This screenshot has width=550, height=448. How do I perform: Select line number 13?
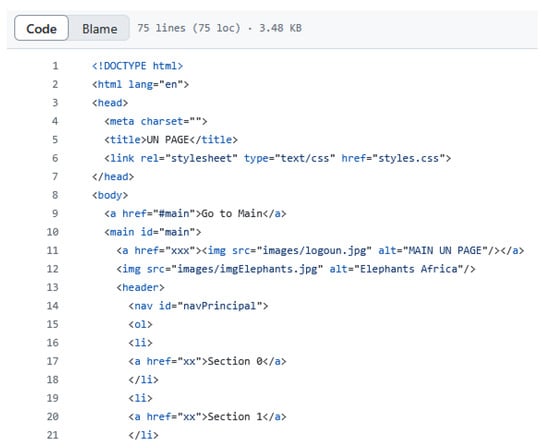point(53,287)
